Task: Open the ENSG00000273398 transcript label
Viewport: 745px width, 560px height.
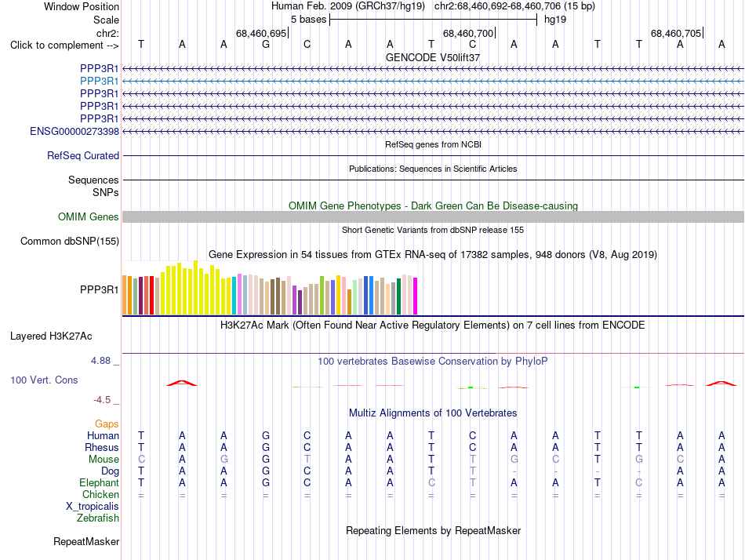Action: click(x=74, y=131)
